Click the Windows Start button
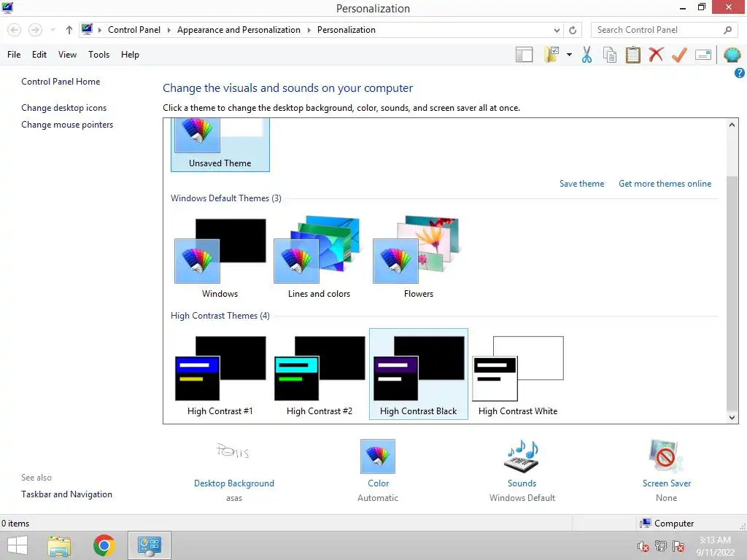747x560 pixels. click(x=18, y=545)
